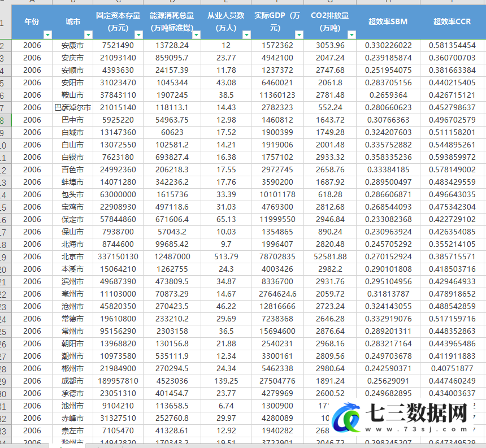486x448 pixels.
Task: Open the 城市 column filter dropdown
Action: click(88, 34)
